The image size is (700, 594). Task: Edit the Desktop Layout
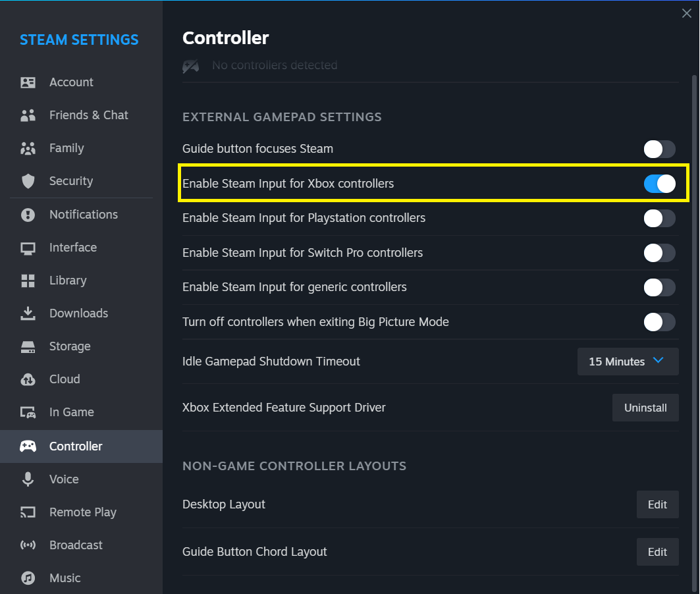pos(657,504)
